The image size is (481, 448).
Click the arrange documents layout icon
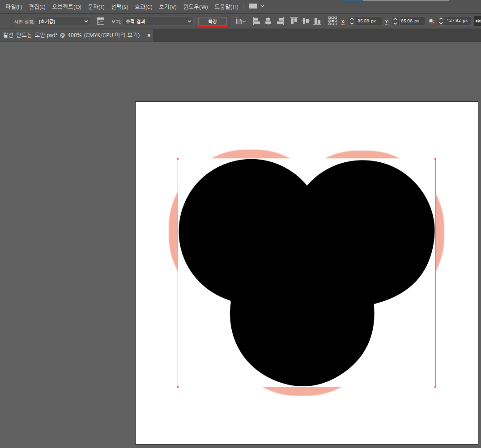click(253, 6)
